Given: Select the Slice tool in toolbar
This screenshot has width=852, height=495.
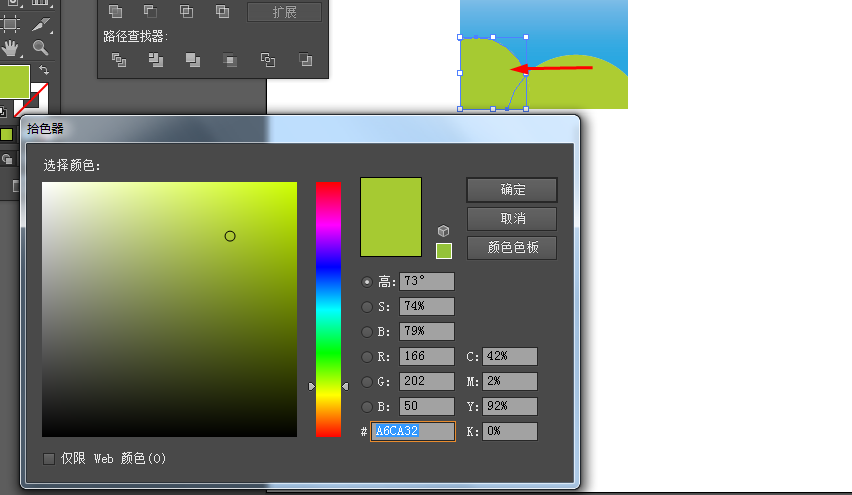Looking at the screenshot, I should click(41, 24).
